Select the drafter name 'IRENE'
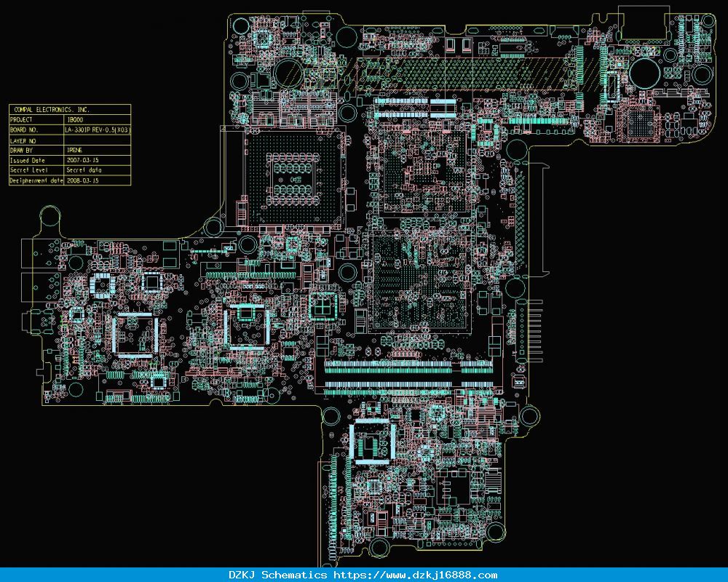The width and height of the screenshot is (728, 582). coord(75,151)
